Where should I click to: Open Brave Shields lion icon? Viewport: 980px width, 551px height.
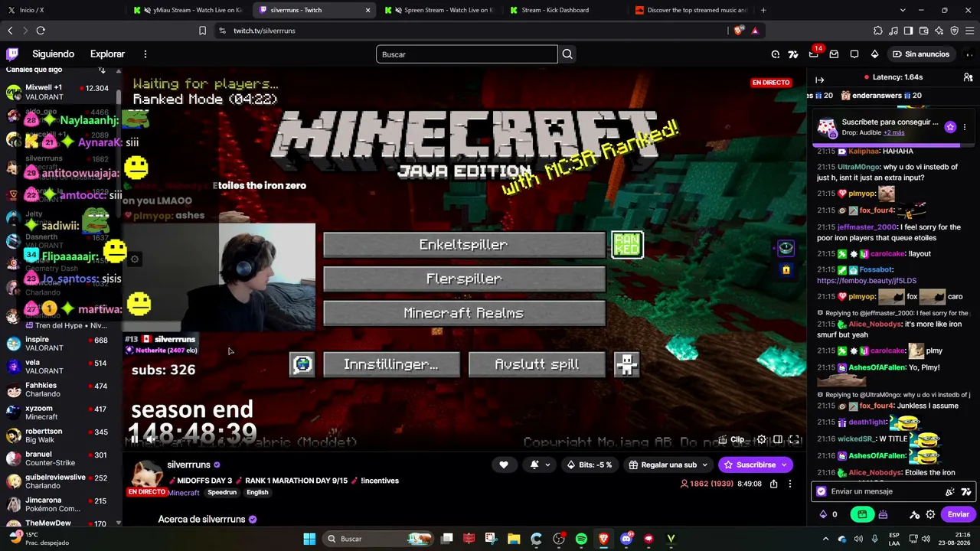pos(738,31)
